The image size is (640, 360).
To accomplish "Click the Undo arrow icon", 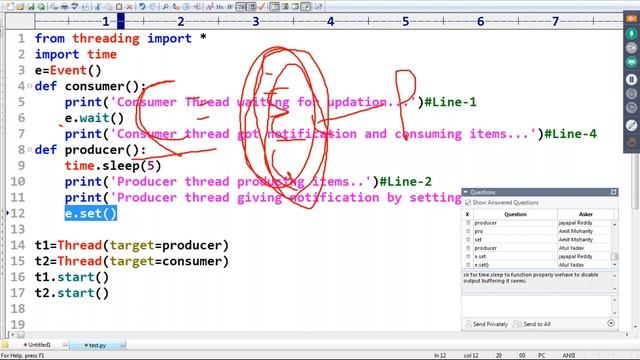I will click(142, 7).
